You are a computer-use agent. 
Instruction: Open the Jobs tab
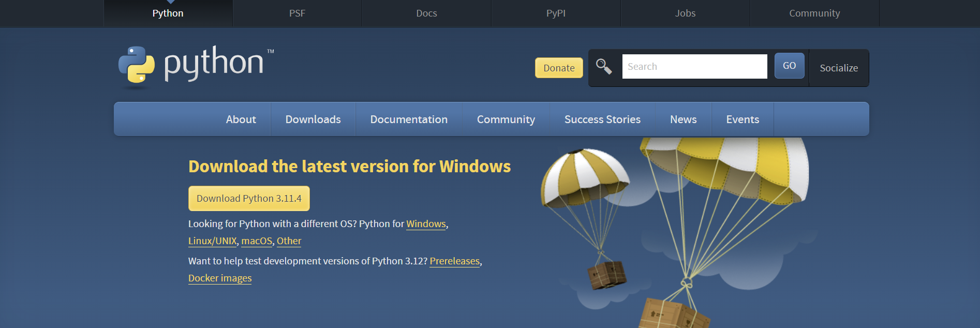coord(686,13)
